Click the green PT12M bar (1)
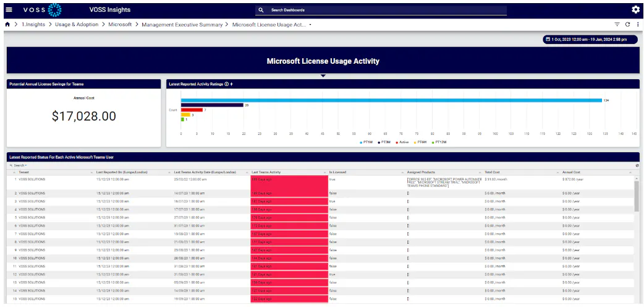 [x=183, y=119]
